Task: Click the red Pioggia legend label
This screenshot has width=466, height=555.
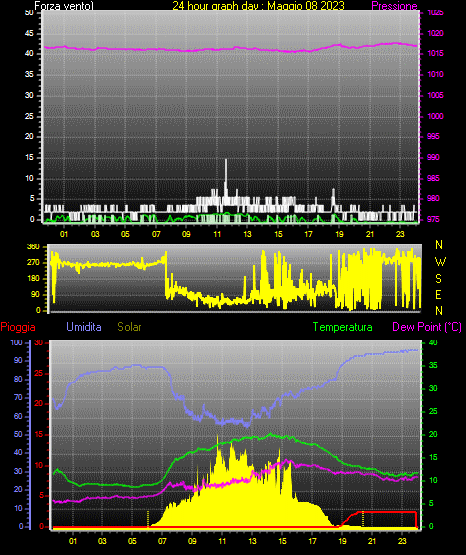Action: pyautogui.click(x=18, y=327)
